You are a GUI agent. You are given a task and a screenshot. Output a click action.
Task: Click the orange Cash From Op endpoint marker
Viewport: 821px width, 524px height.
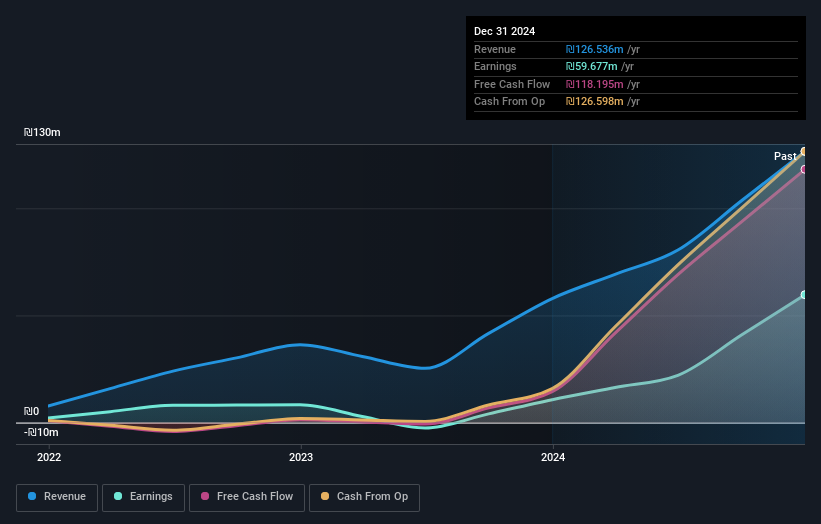click(x=804, y=152)
